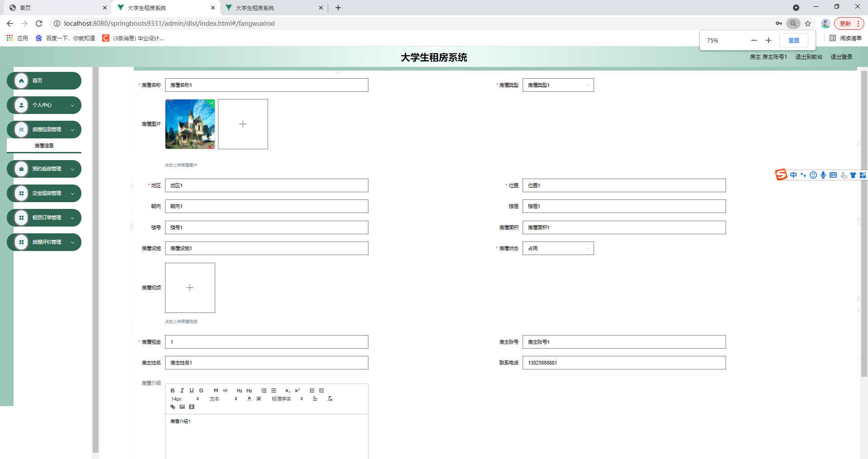Activate Sogou voice input microphone icon
The width and height of the screenshot is (868, 459).
tap(823, 175)
